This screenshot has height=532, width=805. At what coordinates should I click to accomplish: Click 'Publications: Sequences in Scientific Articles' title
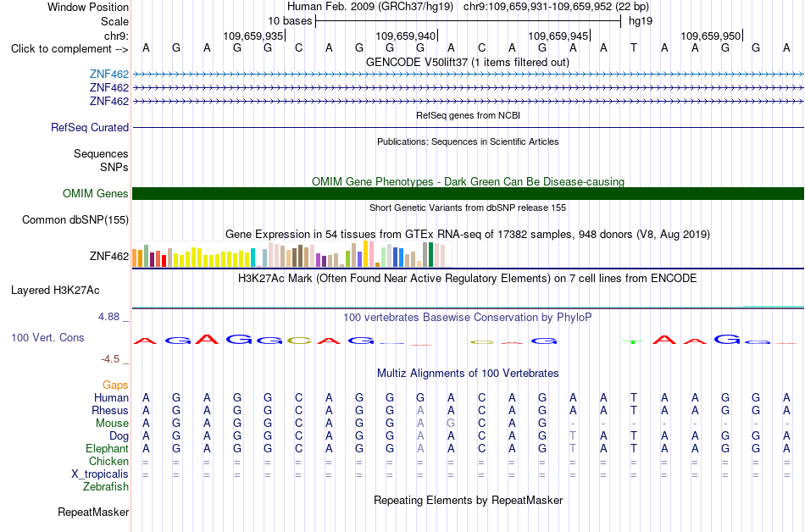tap(468, 141)
